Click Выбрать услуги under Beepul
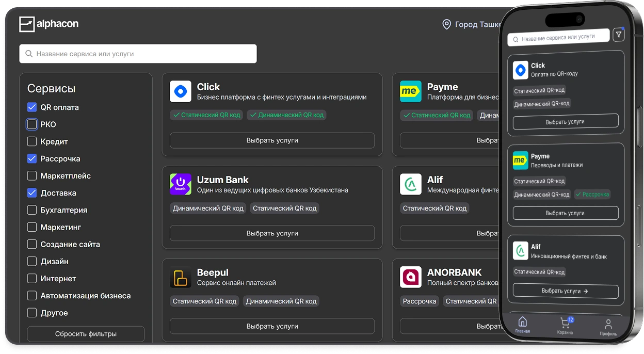The image size is (644, 354). [272, 326]
